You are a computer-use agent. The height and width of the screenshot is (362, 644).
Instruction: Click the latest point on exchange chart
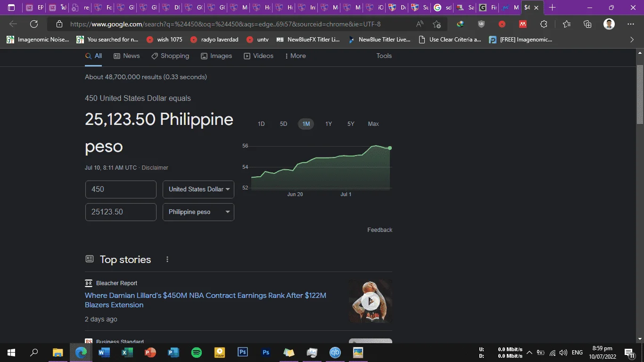click(x=390, y=148)
